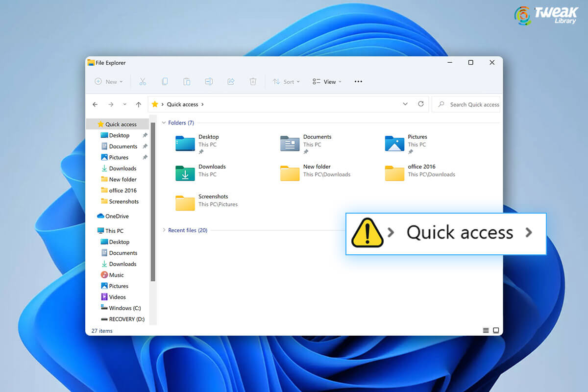Click the up arrow to go up one level
Screen dimensions: 588x392
click(138, 104)
